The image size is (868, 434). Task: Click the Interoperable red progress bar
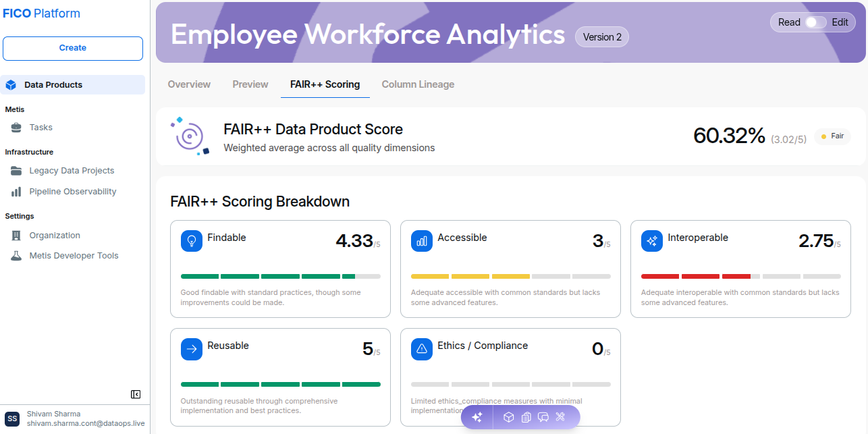pyautogui.click(x=741, y=276)
